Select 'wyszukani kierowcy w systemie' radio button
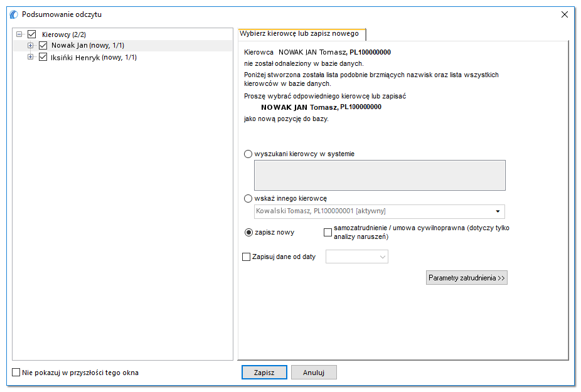This screenshot has height=392, width=581. [x=248, y=154]
